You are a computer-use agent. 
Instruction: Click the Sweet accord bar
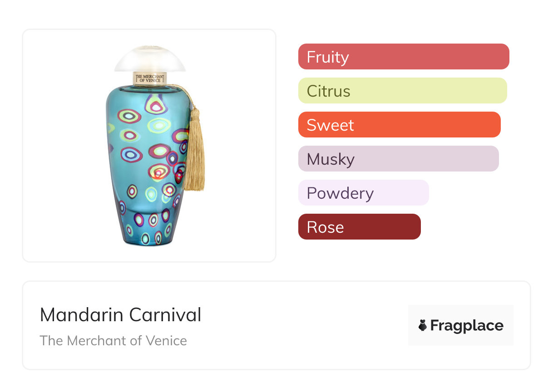pos(399,125)
